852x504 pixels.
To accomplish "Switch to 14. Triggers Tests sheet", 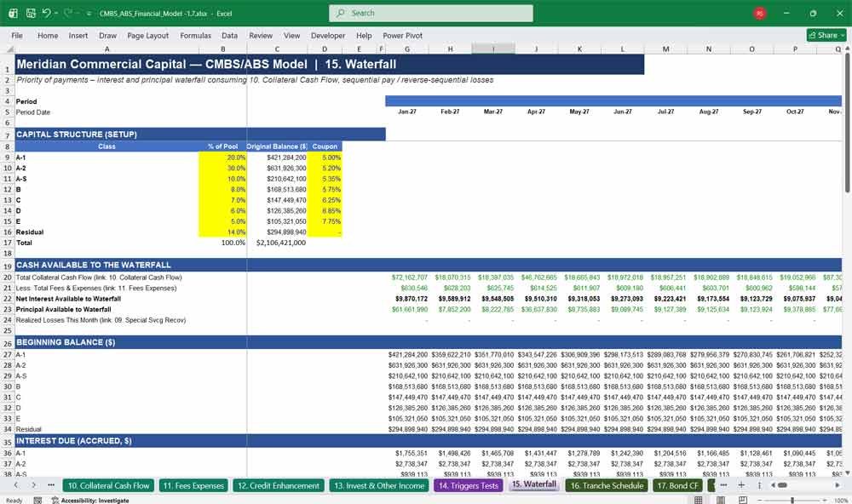I will tap(469, 485).
